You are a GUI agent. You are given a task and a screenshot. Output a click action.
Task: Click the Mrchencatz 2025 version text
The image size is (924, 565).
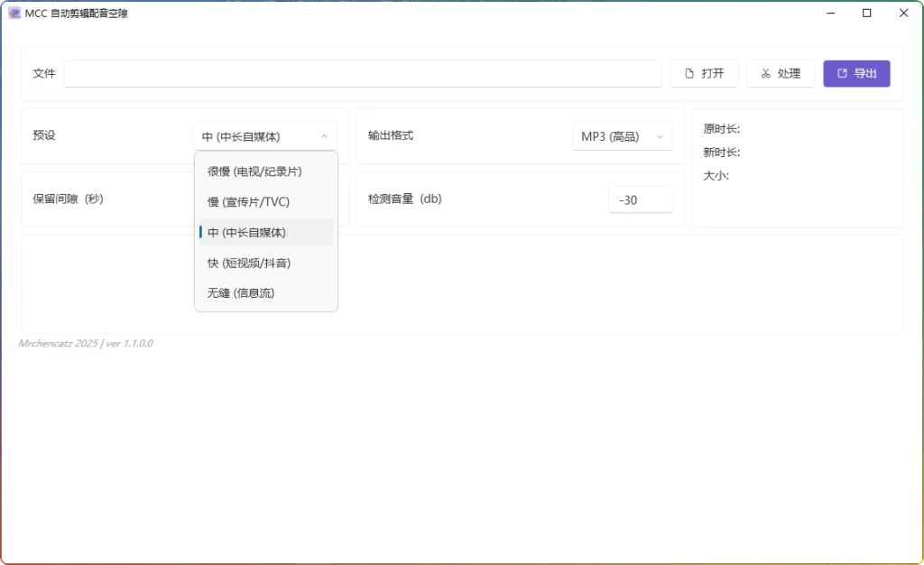85,344
